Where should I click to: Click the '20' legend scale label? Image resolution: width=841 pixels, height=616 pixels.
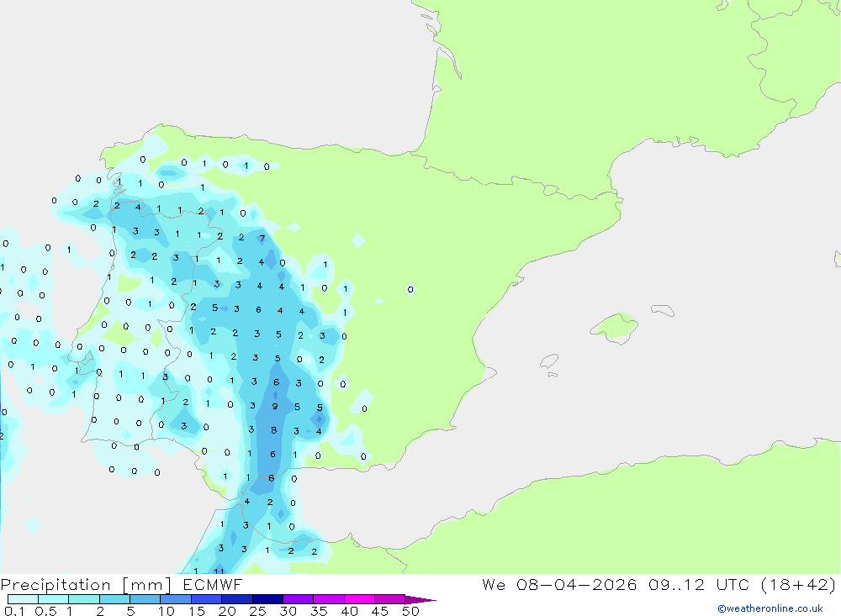(x=227, y=611)
